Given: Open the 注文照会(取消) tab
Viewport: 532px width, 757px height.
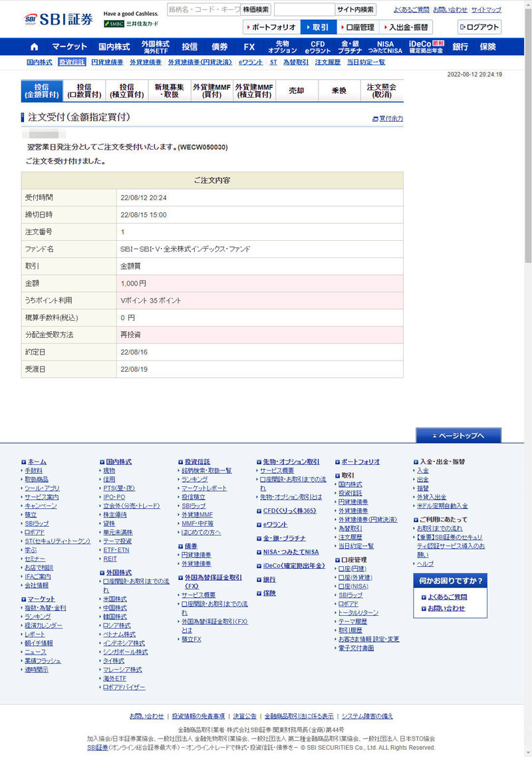Looking at the screenshot, I should click(382, 91).
